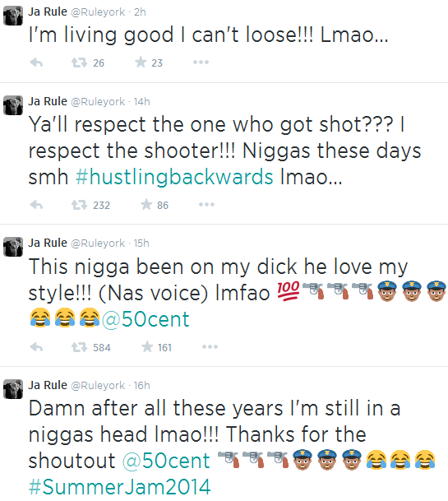Viewport: 448px width, 501px height.
Task: Open the @50cent mention in the 16h tweet
Action: click(x=166, y=461)
